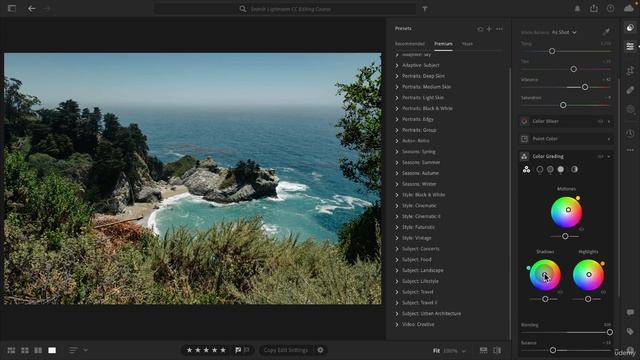Open the right toolbar three-dot menu
Viewport: 640px width, 360px height.
coord(630,150)
